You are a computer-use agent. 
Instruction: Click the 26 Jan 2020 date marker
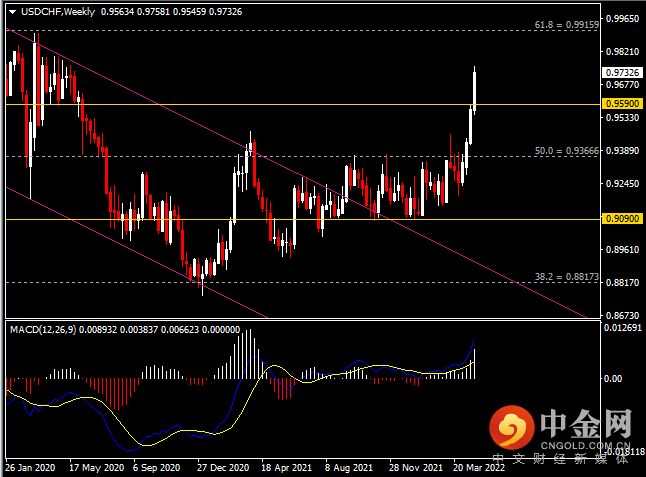point(30,468)
